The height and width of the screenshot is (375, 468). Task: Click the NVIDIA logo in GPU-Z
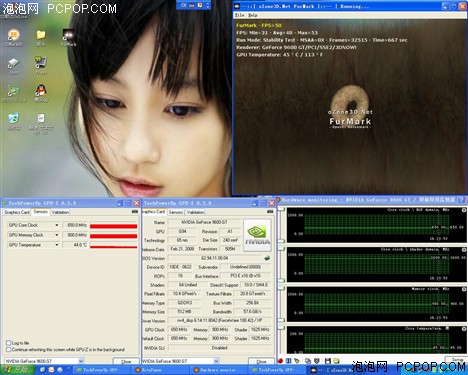click(257, 235)
